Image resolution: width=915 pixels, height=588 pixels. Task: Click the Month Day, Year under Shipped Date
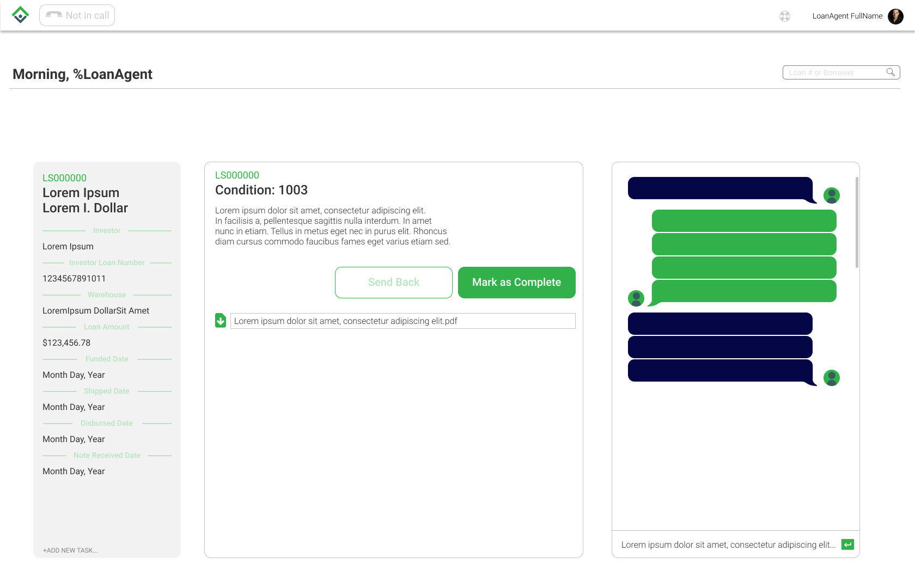pos(74,407)
